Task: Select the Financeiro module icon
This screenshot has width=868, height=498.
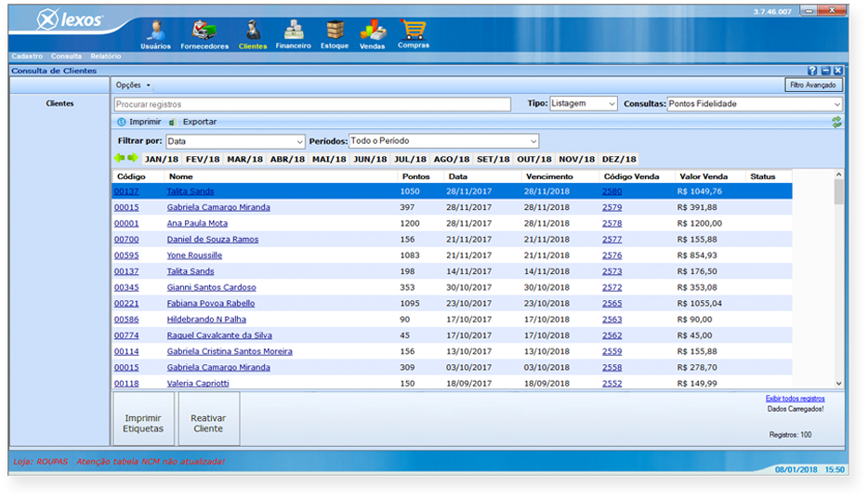Action: click(293, 31)
